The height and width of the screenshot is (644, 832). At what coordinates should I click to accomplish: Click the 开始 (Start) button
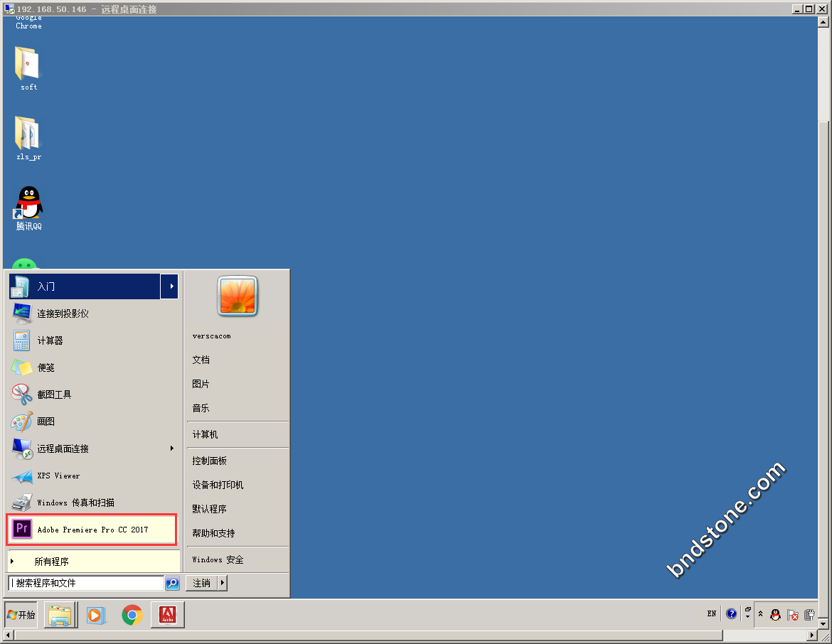(x=21, y=615)
